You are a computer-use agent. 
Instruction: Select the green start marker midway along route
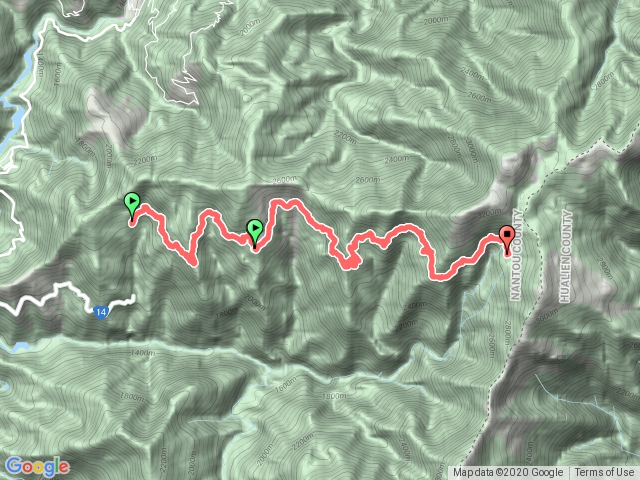[255, 233]
